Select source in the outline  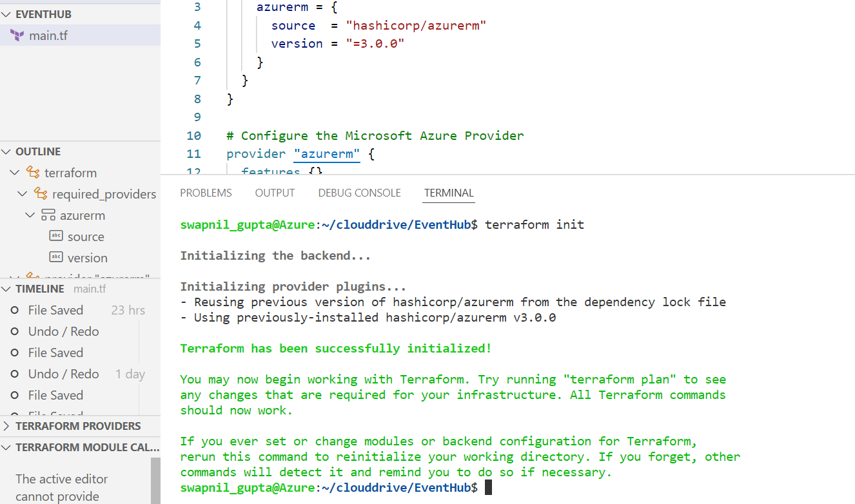coord(86,237)
